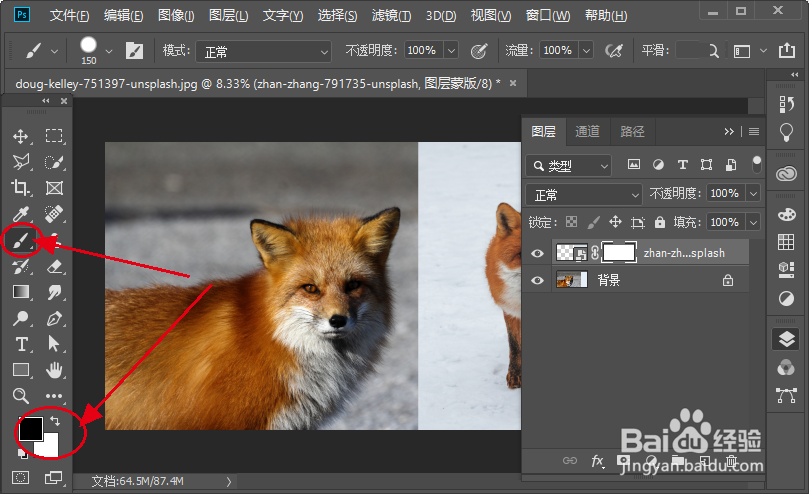The height and width of the screenshot is (494, 809).
Task: Select the Rectangle shape tool
Action: [21, 370]
